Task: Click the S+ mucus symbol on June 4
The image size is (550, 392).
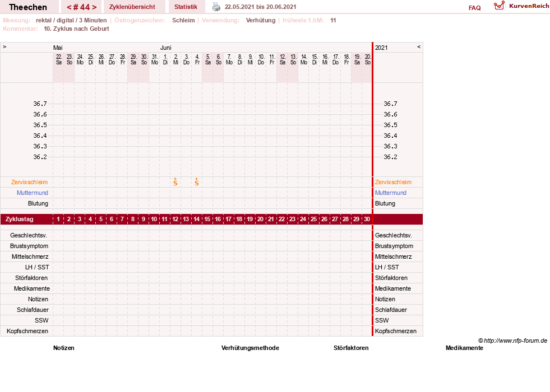Action: (x=197, y=182)
